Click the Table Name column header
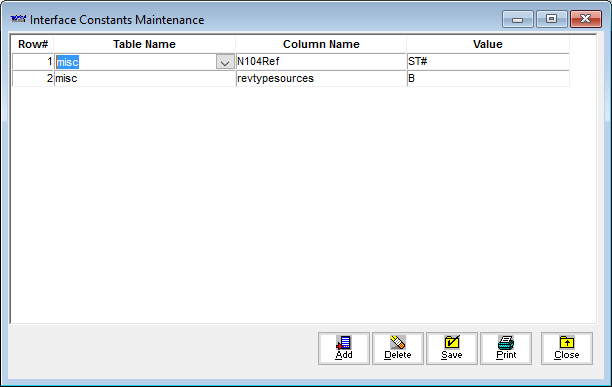The image size is (612, 387). point(144,44)
